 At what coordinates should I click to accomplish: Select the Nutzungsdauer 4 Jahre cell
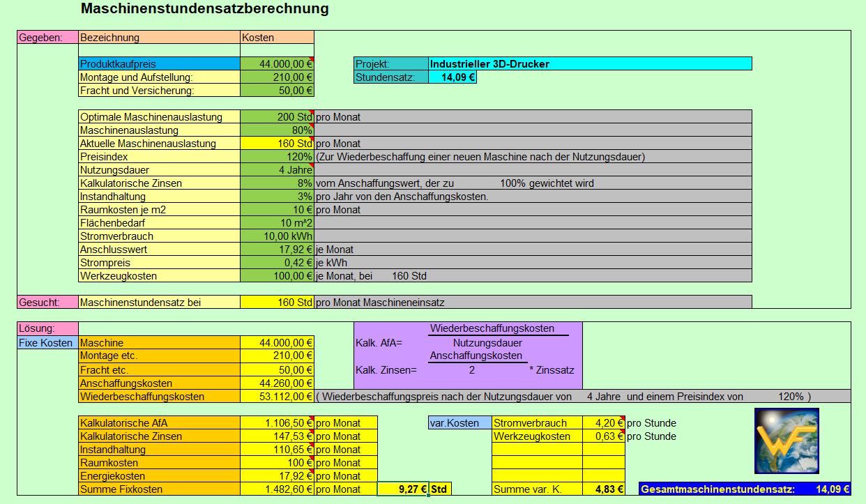coord(277,170)
